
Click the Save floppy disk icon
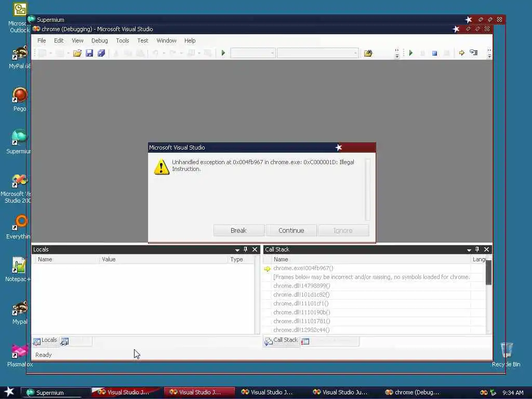[89, 53]
